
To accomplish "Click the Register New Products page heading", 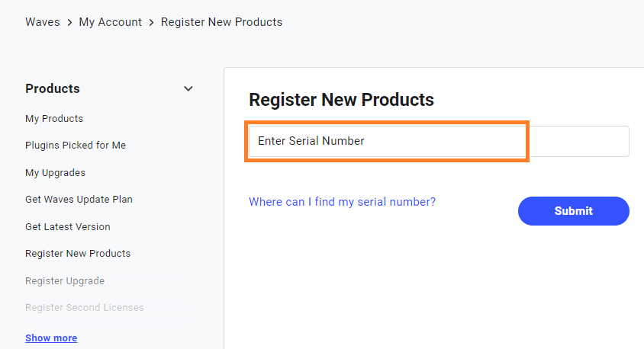I will 341,100.
